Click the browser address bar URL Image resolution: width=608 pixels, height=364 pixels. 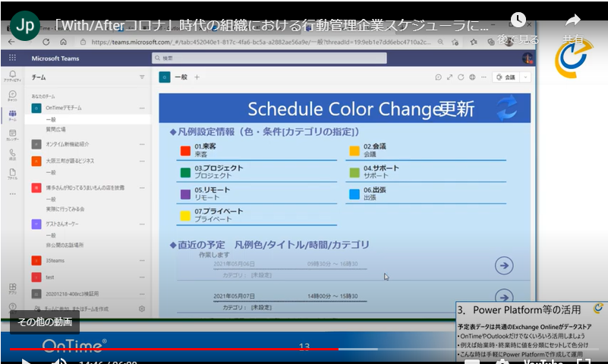coord(261,42)
